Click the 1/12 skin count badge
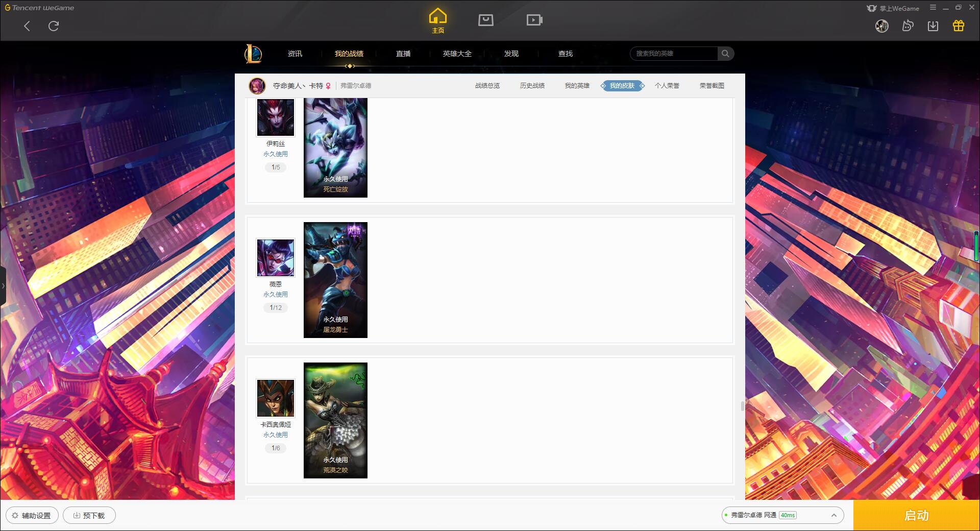The height and width of the screenshot is (531, 980). 276,308
